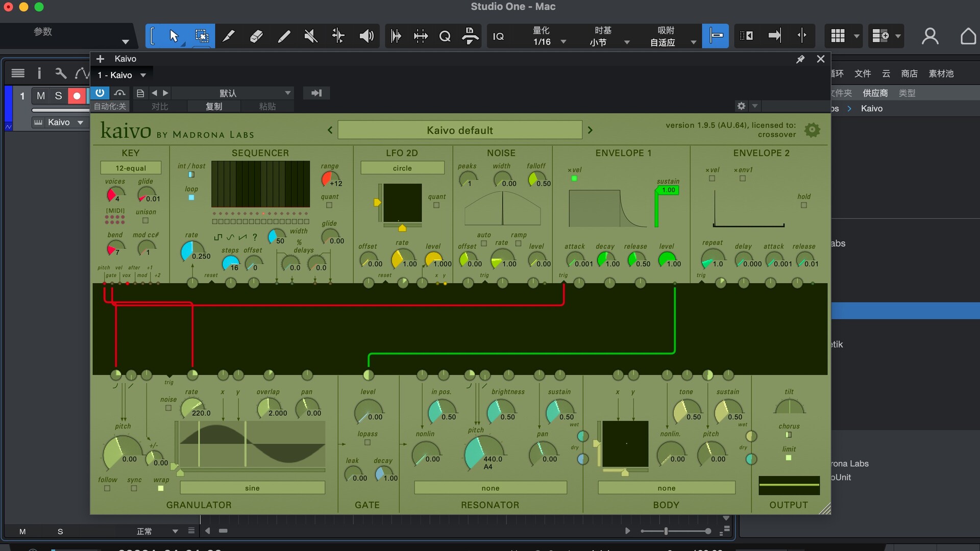980x551 pixels.
Task: Toggle granulator wrap checkbox
Action: click(161, 488)
